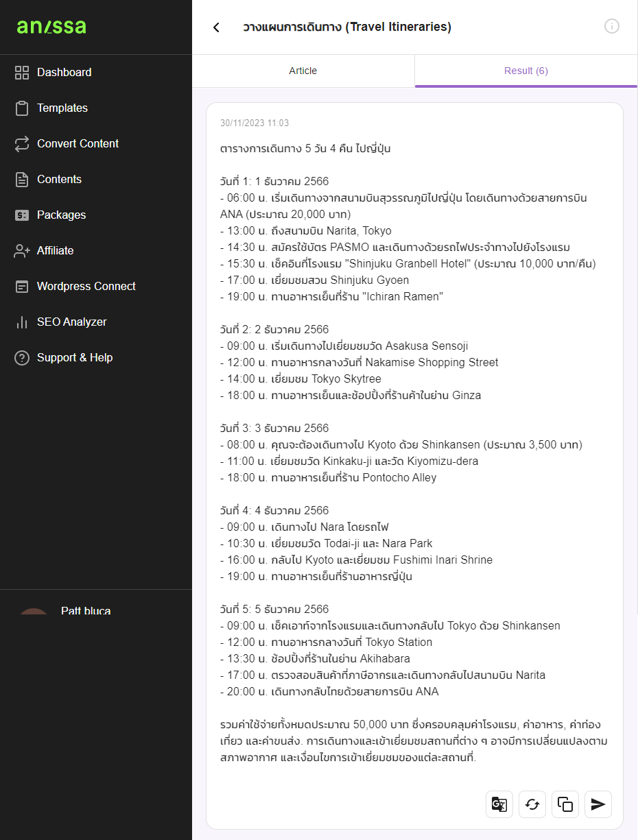Select the Result (6) tab
This screenshot has width=638, height=840.
526,71
